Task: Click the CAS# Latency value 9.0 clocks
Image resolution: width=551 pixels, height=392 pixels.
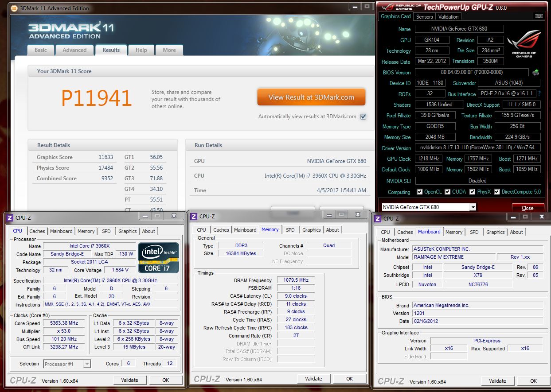Action: 296,296
